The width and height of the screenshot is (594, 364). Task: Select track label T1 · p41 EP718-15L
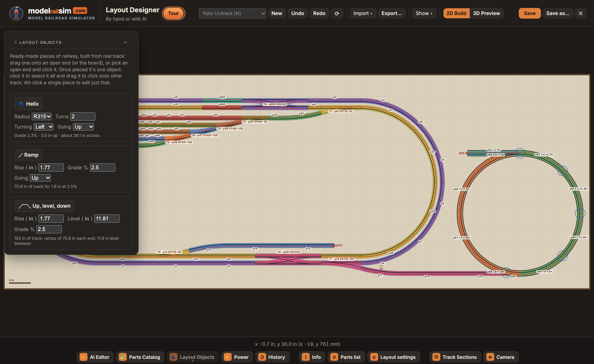(x=341, y=111)
